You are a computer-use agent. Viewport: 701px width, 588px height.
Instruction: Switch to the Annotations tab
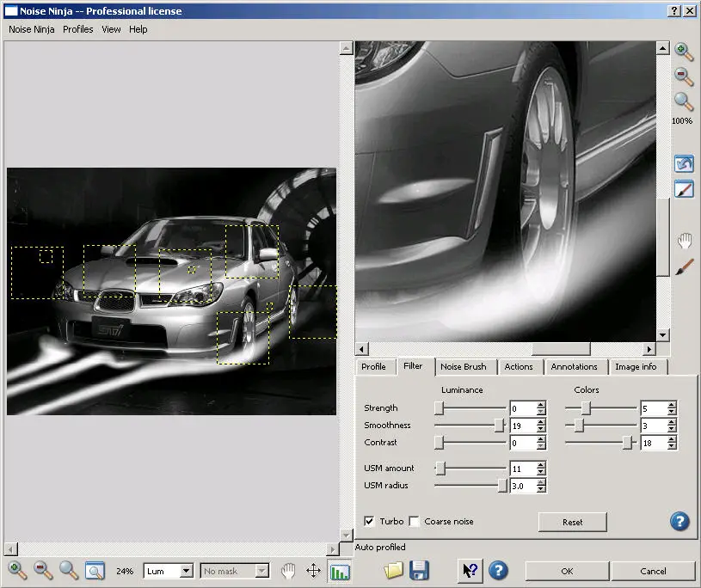pyautogui.click(x=574, y=367)
